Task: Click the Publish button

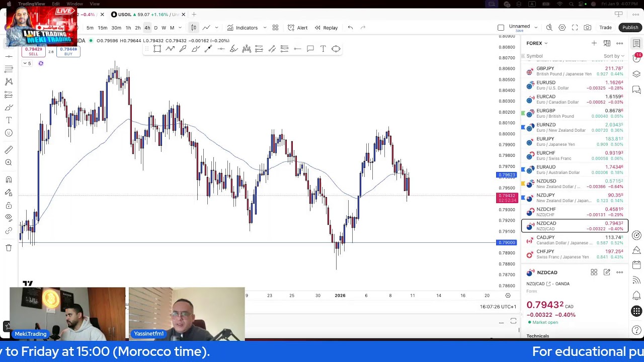Action: [x=630, y=28]
